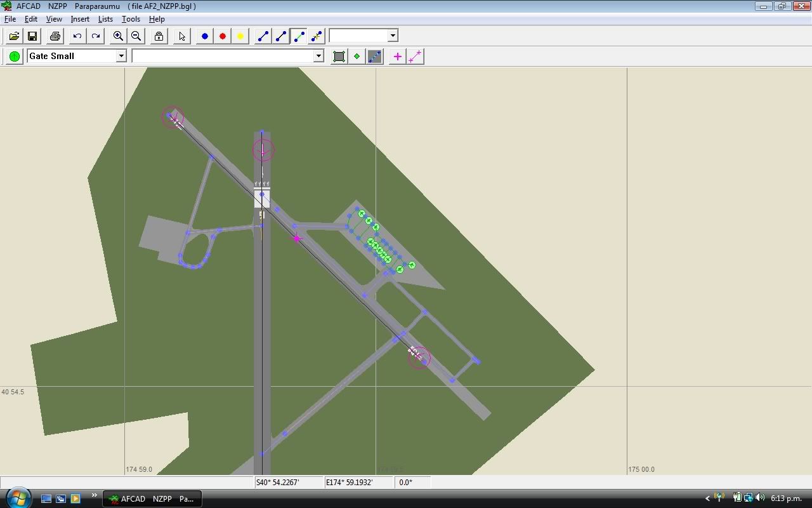Click the Open file folder icon
The image size is (812, 508).
[14, 36]
